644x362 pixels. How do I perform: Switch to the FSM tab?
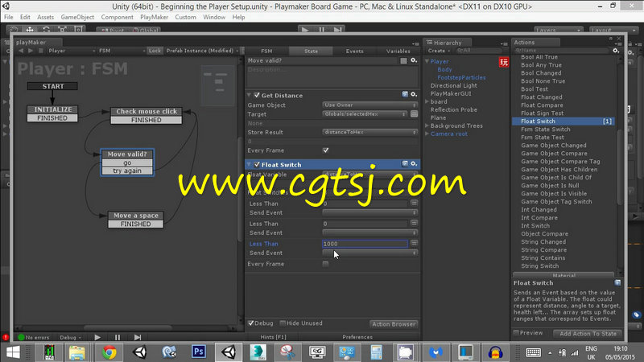[266, 51]
